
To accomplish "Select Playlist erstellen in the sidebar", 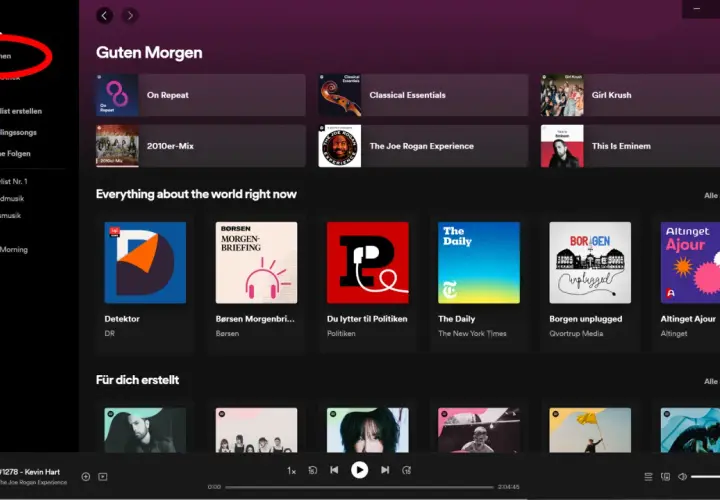I will point(21,111).
